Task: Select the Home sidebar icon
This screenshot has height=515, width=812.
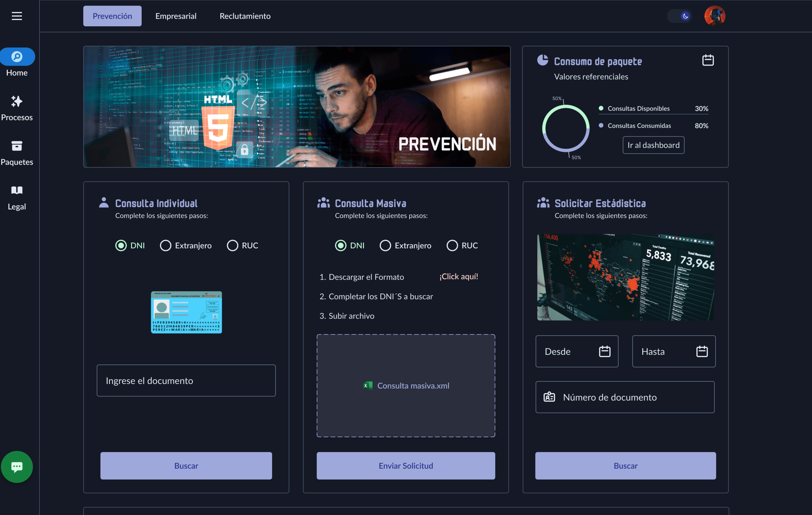Action: click(17, 56)
